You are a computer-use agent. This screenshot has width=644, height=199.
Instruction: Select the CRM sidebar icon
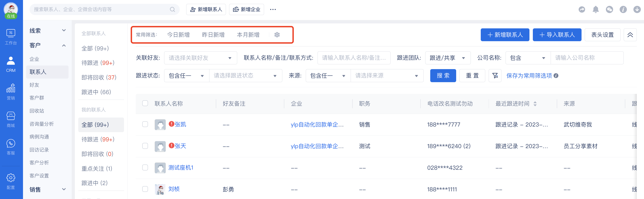tap(11, 64)
